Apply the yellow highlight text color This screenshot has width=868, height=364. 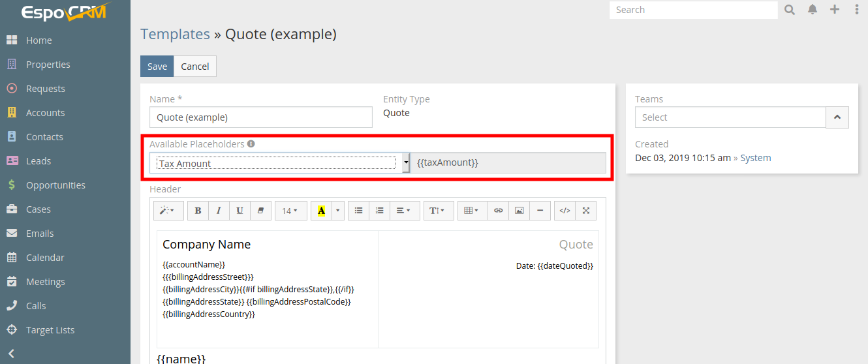[x=321, y=211]
